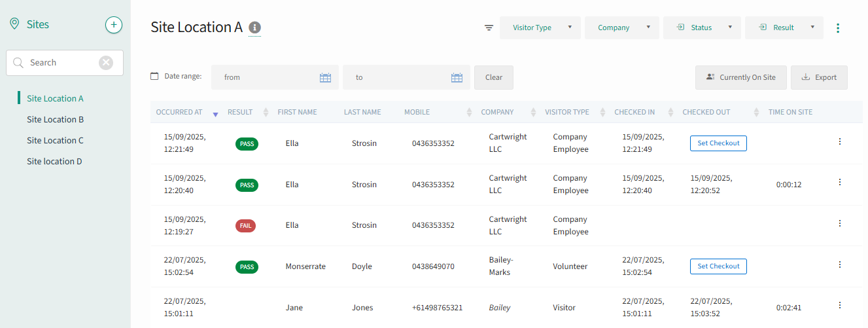Screen dimensions: 868x328
Task: Open the Site Location A info icon
Action: coord(255,27)
